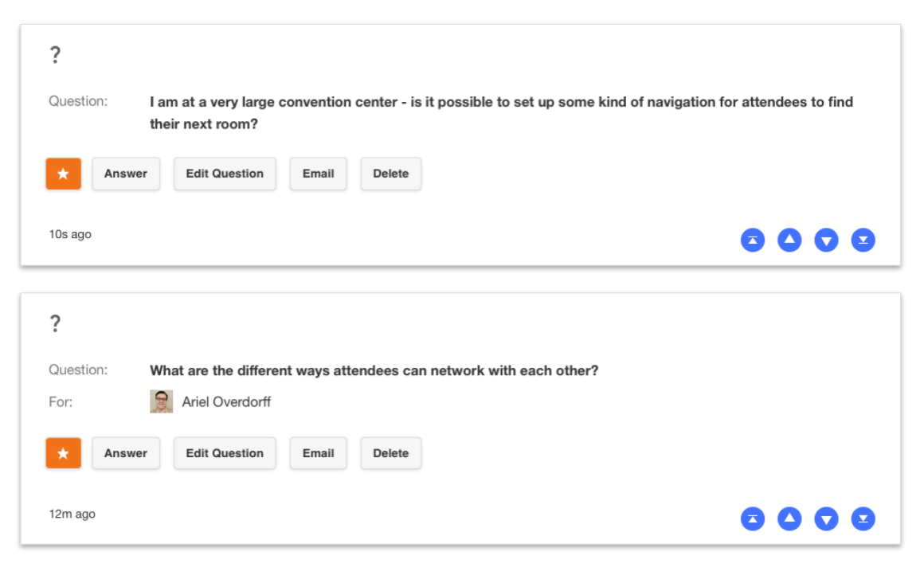The image size is (924, 583).
Task: Move the networking question to the top
Action: tap(753, 518)
